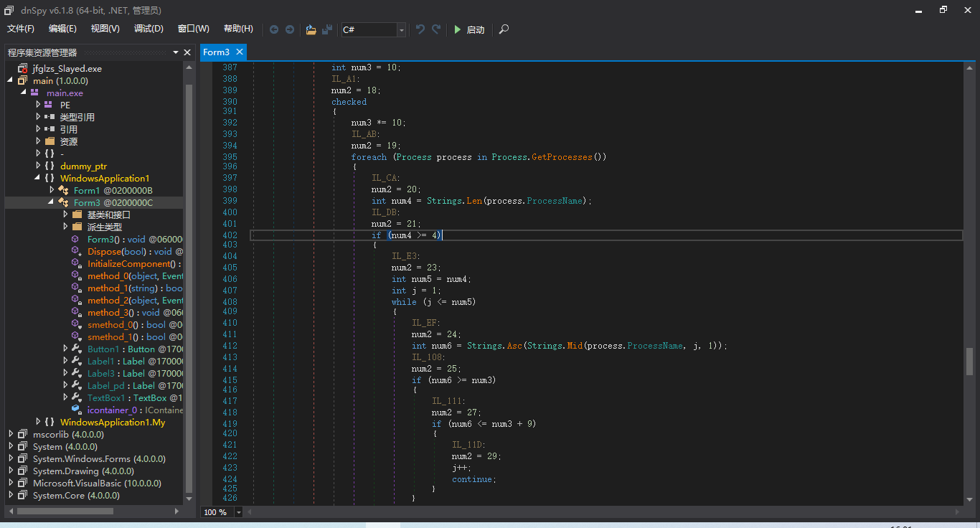
Task: Expand the System.Windows.Forms assembly
Action: point(11,458)
